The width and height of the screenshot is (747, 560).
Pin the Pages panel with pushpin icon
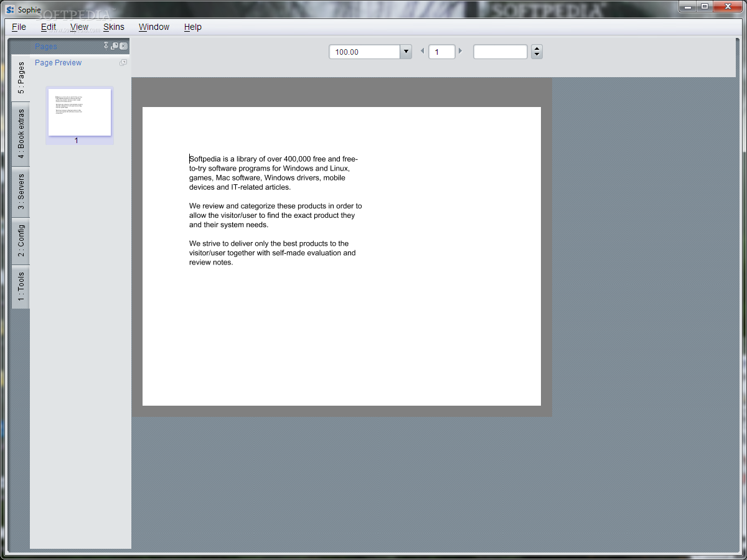click(x=106, y=46)
